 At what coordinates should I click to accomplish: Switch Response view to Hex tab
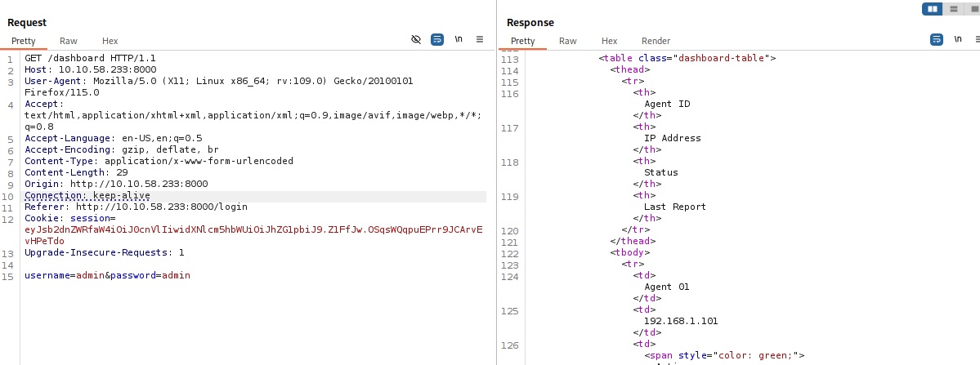click(x=610, y=41)
